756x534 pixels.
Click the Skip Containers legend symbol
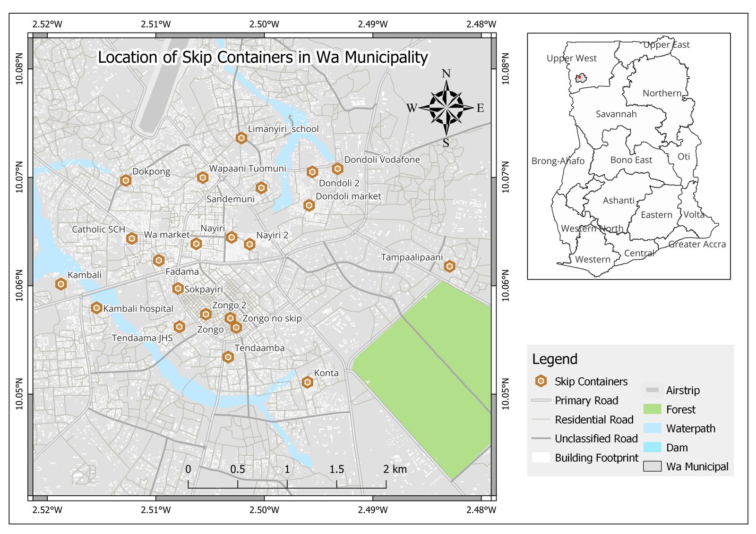click(541, 381)
